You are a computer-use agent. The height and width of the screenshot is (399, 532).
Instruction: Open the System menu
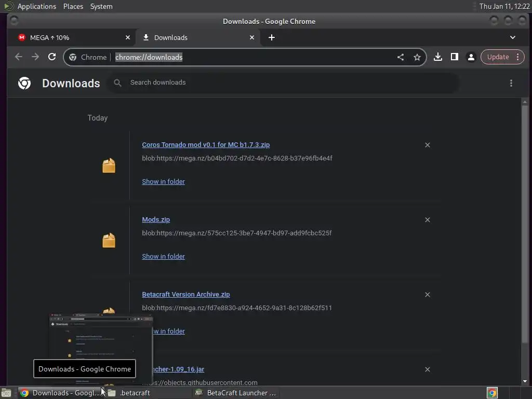point(101,6)
